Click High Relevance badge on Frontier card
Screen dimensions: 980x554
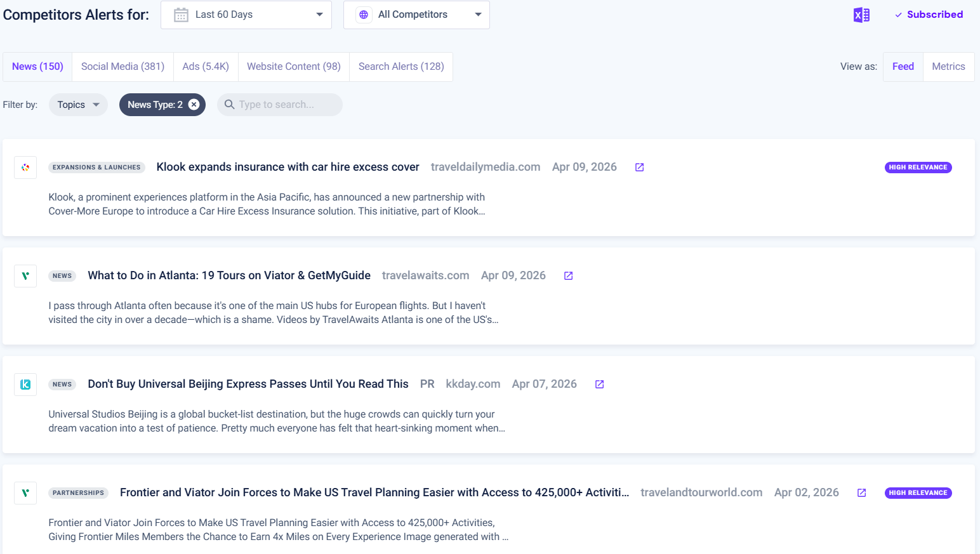click(x=918, y=493)
